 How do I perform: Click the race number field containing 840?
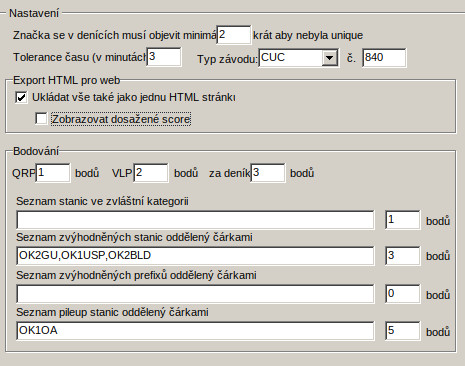click(384, 58)
